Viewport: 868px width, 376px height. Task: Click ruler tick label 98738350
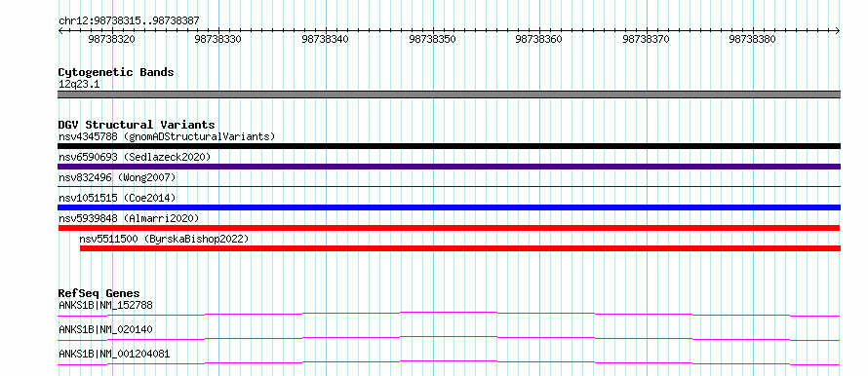432,40
